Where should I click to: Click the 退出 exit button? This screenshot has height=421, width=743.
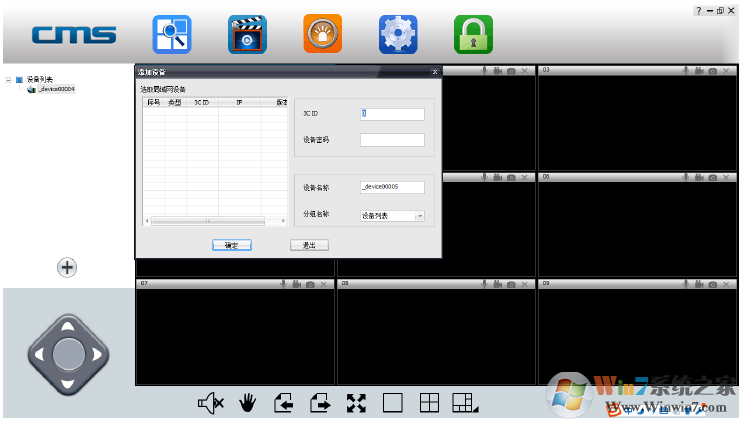coord(309,245)
